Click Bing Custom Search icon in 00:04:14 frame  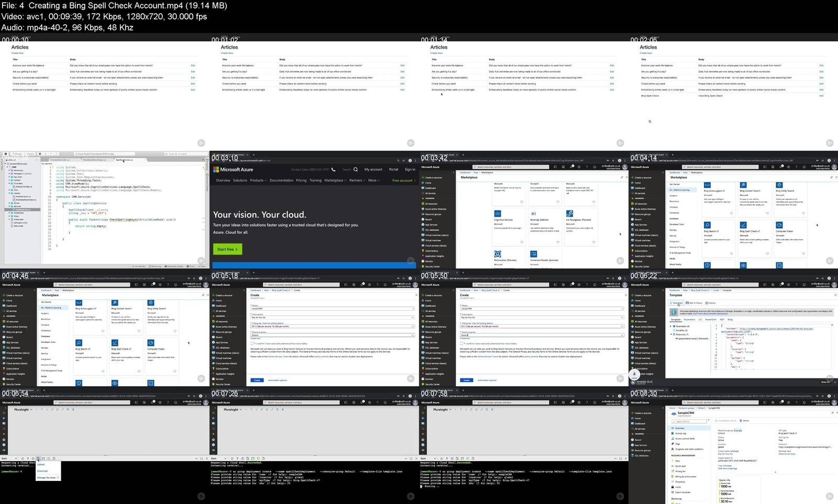coord(743,185)
